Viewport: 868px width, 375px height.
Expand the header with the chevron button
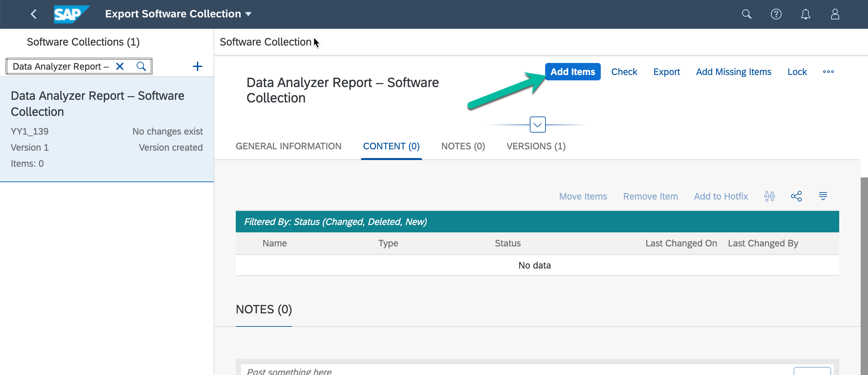click(537, 125)
